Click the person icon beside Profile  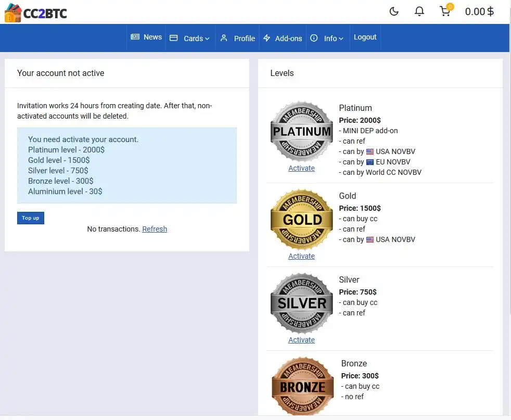pos(224,38)
